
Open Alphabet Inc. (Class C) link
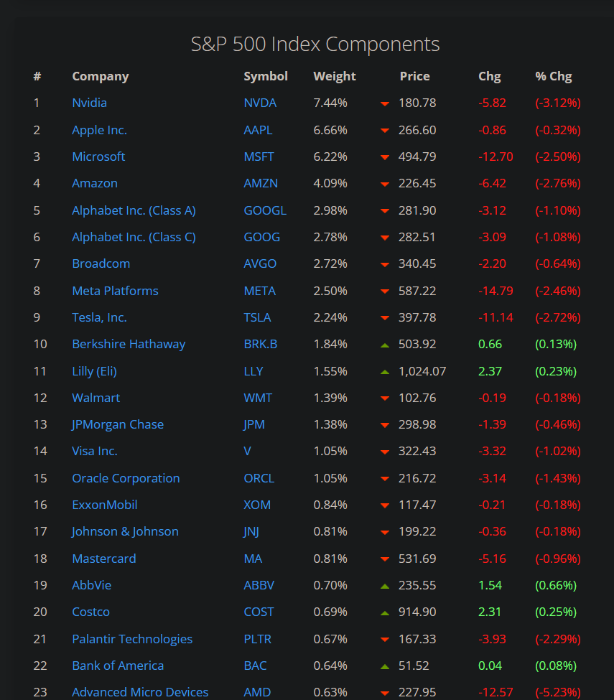(x=134, y=237)
